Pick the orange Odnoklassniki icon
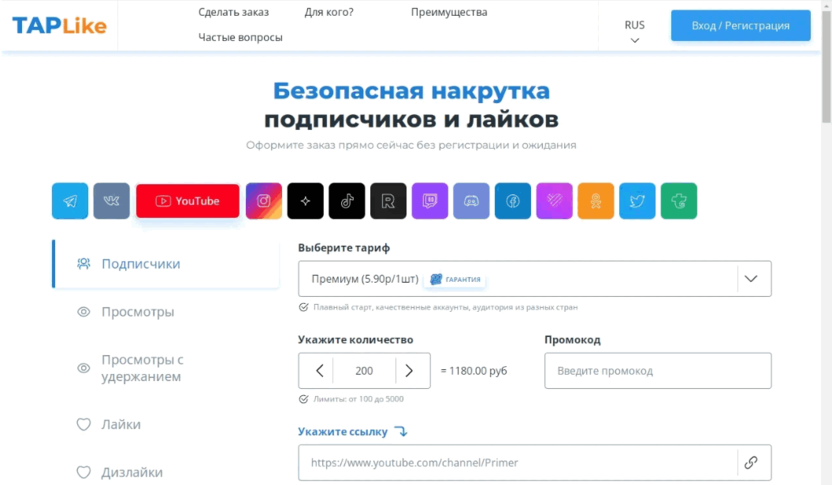This screenshot has width=832, height=485. [596, 201]
